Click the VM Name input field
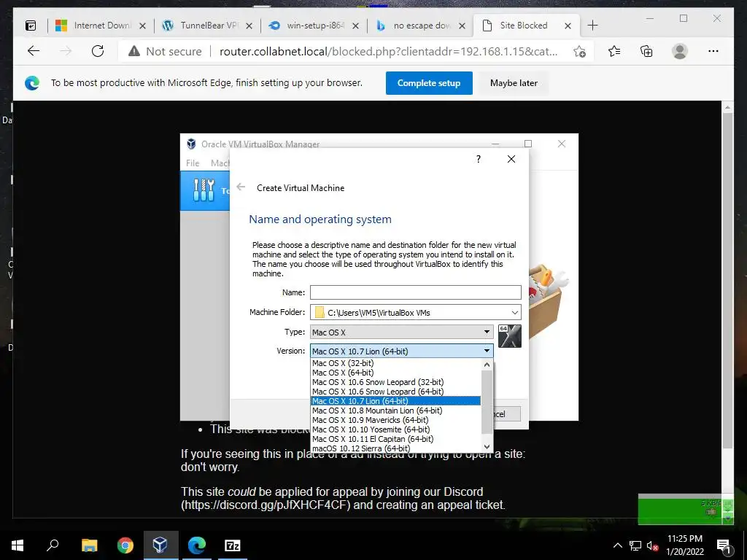This screenshot has width=747, height=560. [415, 292]
